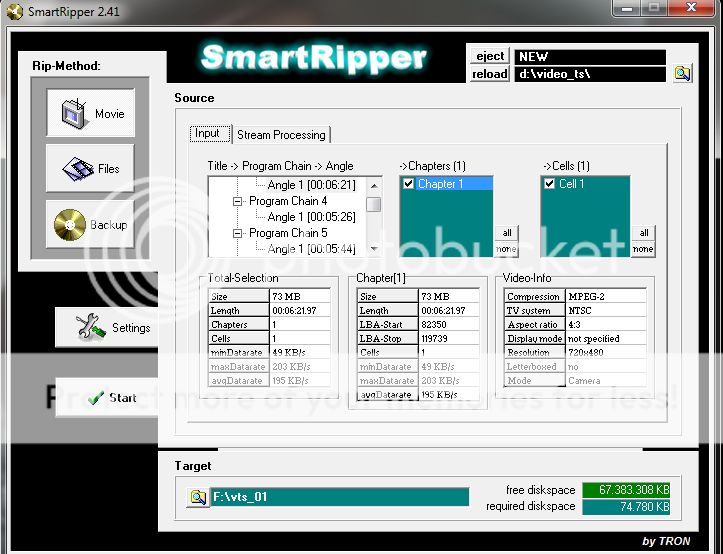The image size is (723, 554).
Task: Click free diskspace value 67.383.308 KB
Action: coord(626,490)
